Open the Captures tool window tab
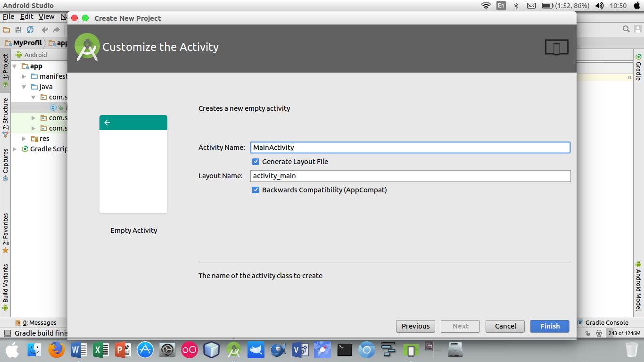 (x=5, y=165)
